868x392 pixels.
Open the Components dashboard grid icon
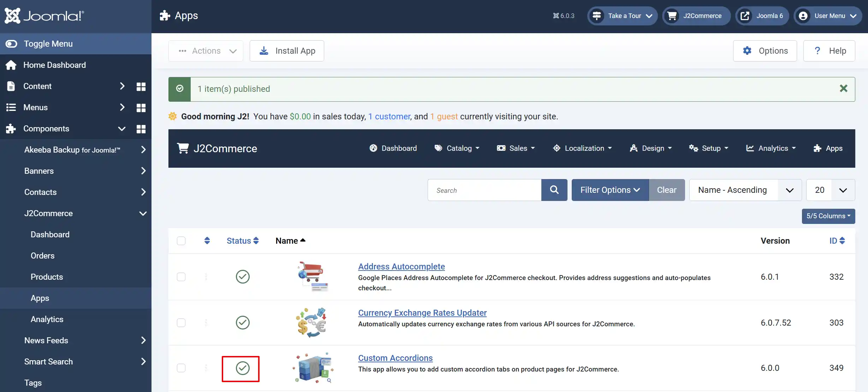[x=141, y=129]
